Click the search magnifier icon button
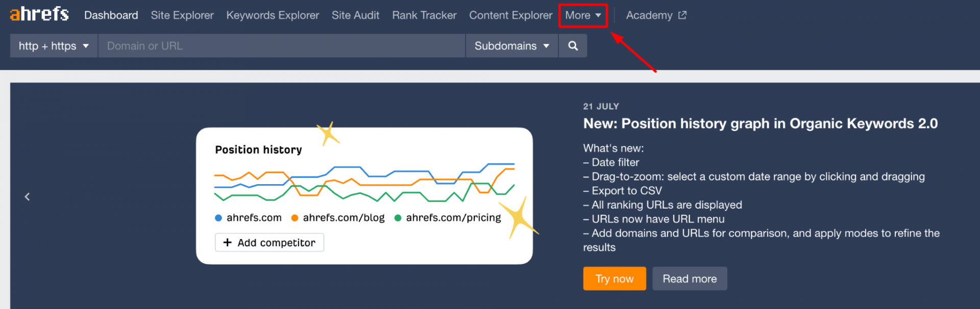 pyautogui.click(x=573, y=46)
